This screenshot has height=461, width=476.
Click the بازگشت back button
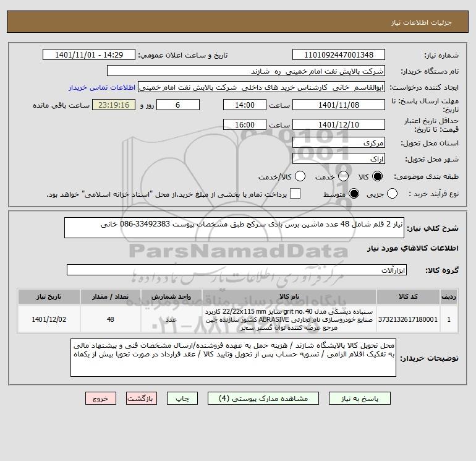(142, 399)
